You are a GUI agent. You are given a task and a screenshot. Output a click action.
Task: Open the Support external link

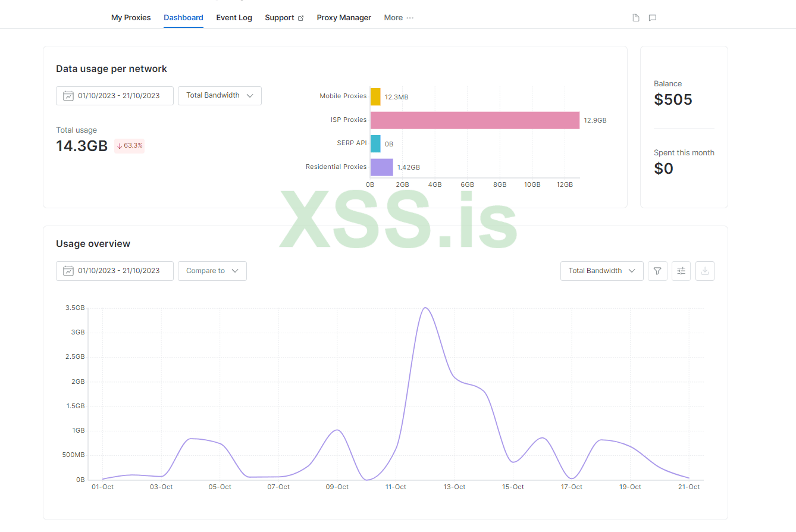284,18
